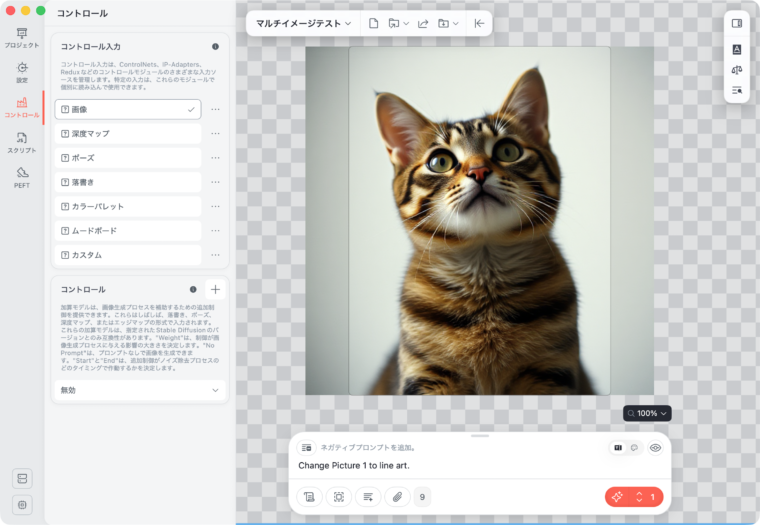Add a new control with plus button
The width and height of the screenshot is (760, 525).
(x=215, y=289)
